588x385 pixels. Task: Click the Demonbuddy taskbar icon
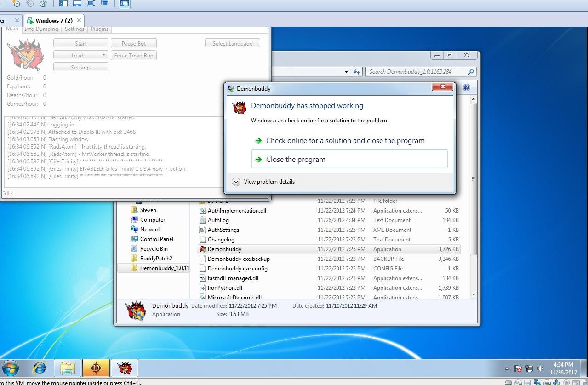click(125, 368)
